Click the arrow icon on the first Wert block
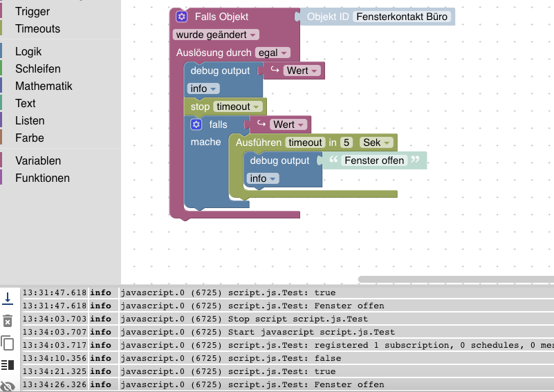This screenshot has width=554, height=392. 275,70
